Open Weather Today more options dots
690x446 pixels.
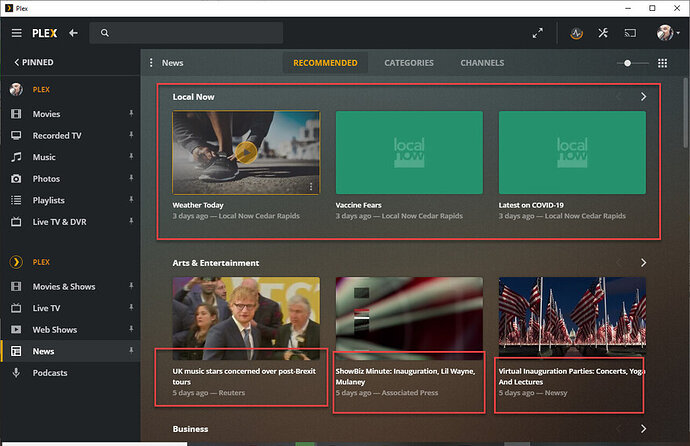click(311, 186)
